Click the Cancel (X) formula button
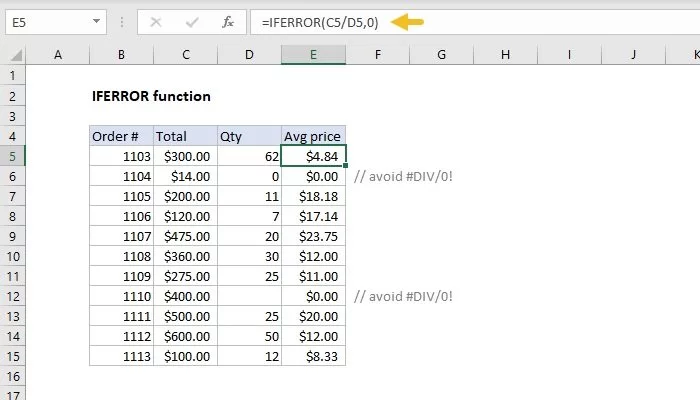The height and width of the screenshot is (400, 700). 156,22
